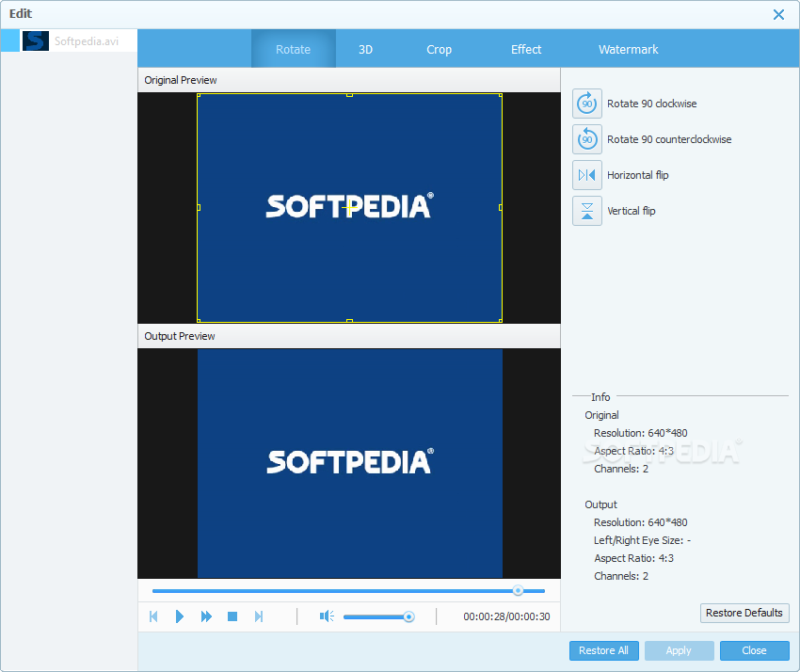
Task: Click the Rotate 90 counterclockwise icon
Action: point(586,139)
